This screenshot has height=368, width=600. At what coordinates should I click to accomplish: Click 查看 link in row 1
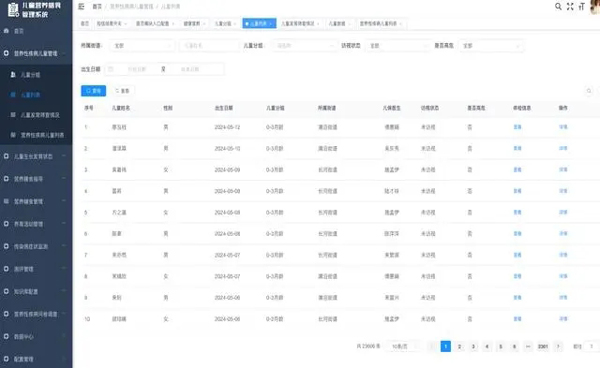click(517, 127)
